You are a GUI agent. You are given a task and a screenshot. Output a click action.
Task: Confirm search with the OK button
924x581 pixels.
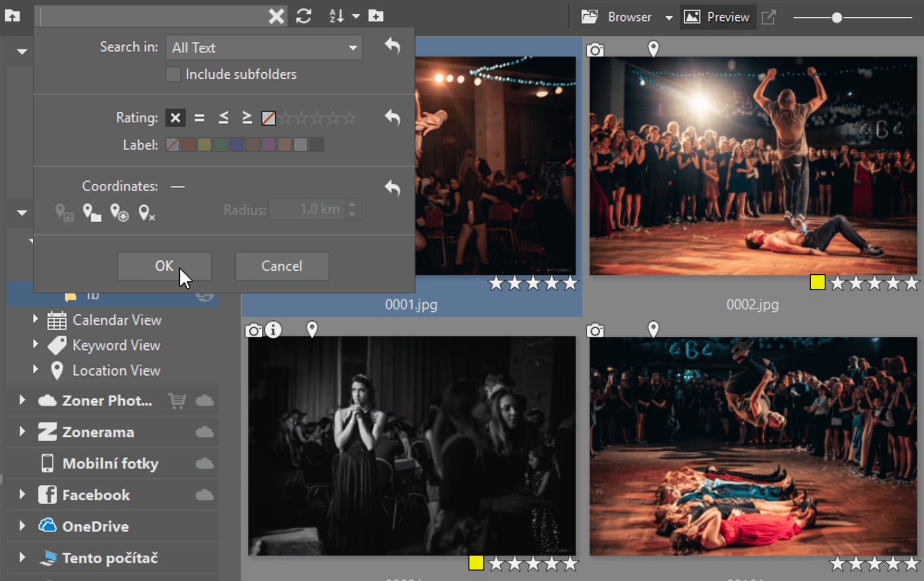[x=164, y=266]
